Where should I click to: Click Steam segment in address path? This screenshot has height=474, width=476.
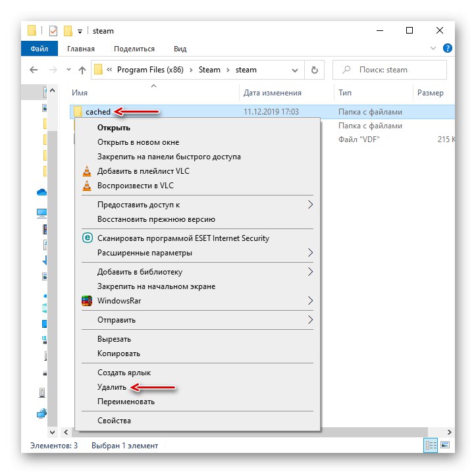point(209,70)
